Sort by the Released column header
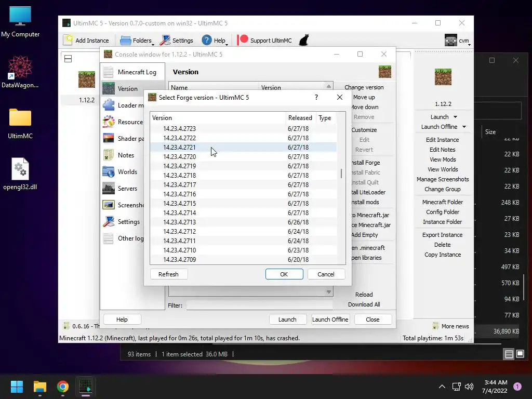 301,118
